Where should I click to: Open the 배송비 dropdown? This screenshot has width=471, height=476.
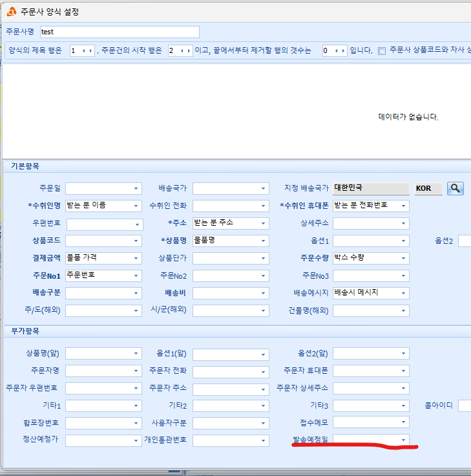point(263,293)
